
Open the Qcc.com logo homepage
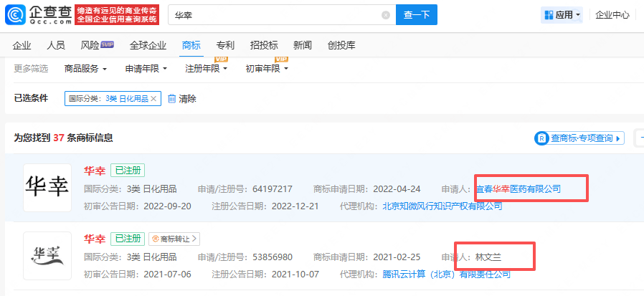click(39, 15)
